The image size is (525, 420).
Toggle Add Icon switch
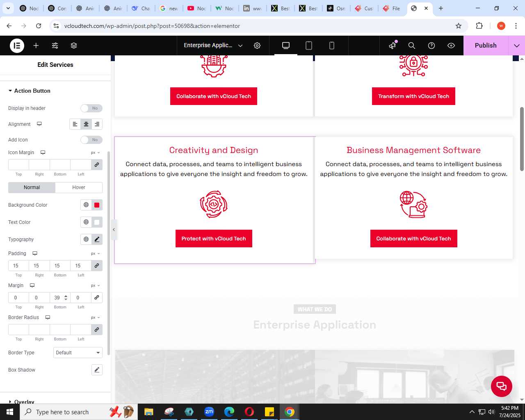[91, 140]
